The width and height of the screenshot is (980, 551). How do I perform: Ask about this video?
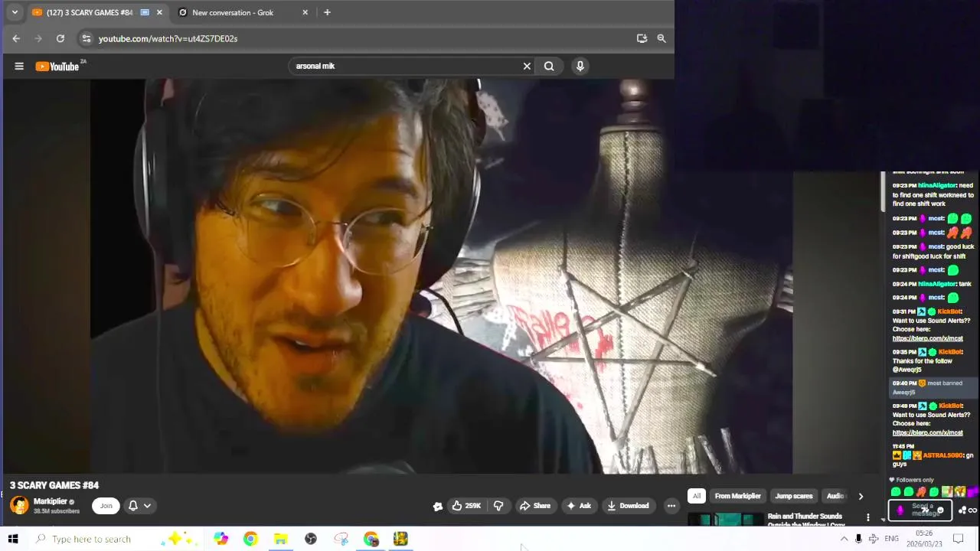pos(578,505)
